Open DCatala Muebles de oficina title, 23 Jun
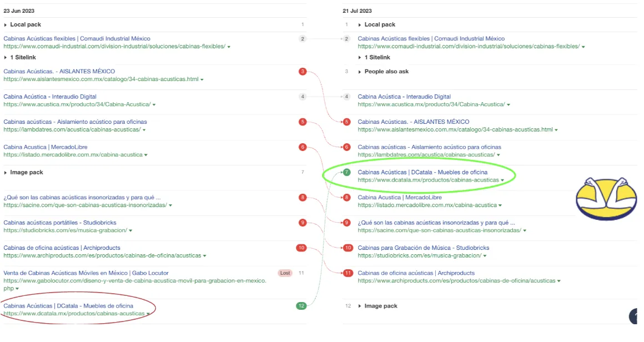 [68, 306]
